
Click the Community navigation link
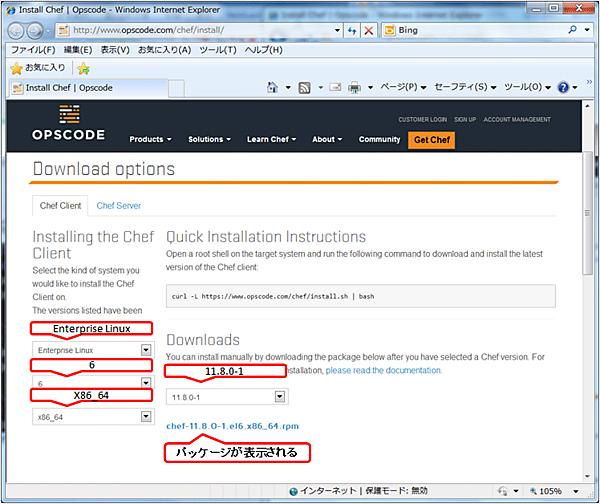[379, 139]
